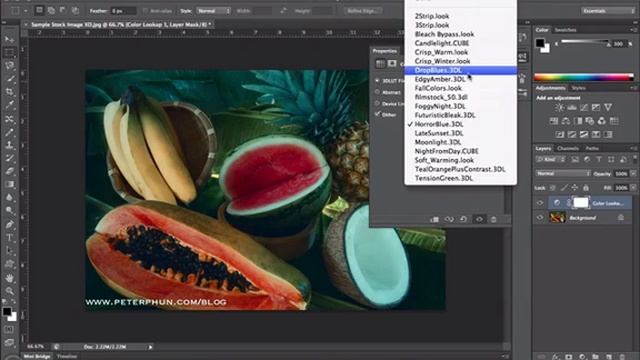640x360 pixels.
Task: Choose DropBlues.3DL from the LUT list
Action: click(x=460, y=70)
